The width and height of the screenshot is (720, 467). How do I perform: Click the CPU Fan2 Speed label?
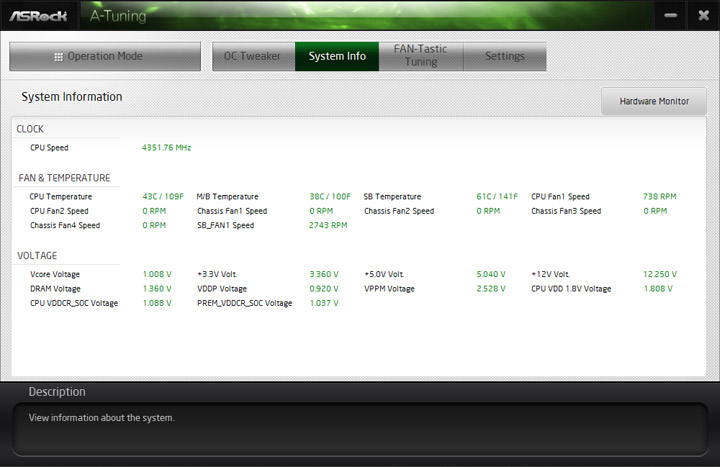click(x=59, y=211)
